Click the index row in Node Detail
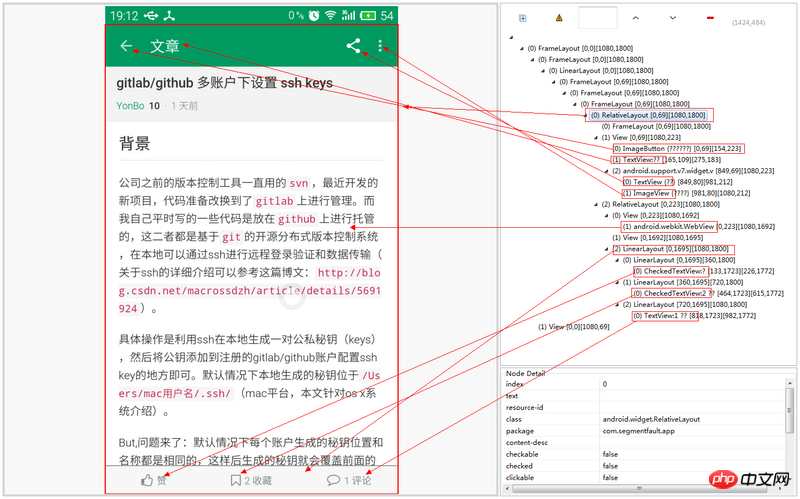 644,384
